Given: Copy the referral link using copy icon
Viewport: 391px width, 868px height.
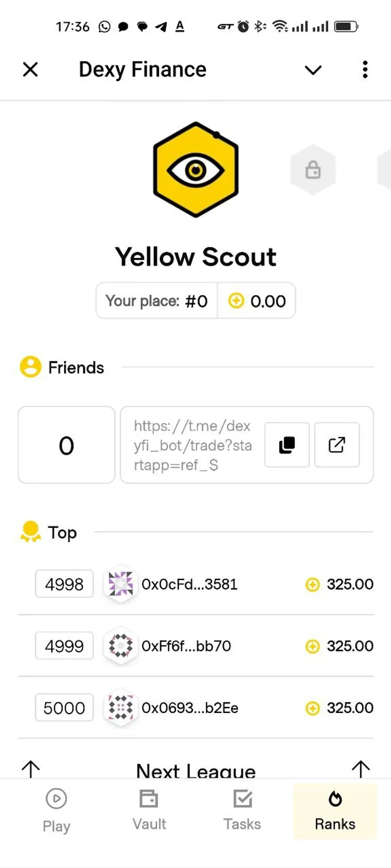Looking at the screenshot, I should pos(287,444).
